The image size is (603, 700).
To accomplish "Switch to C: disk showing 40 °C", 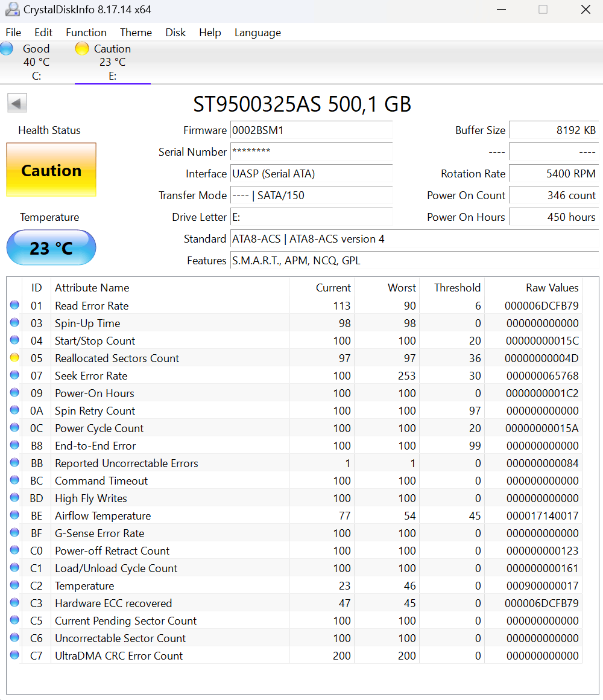I will click(37, 62).
